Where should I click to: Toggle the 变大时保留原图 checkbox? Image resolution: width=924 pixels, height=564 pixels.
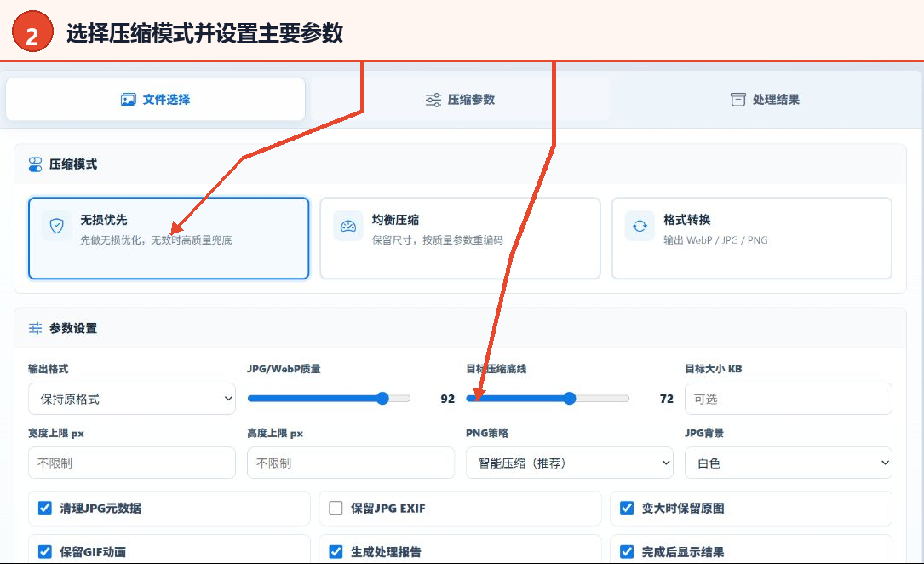tap(627, 508)
